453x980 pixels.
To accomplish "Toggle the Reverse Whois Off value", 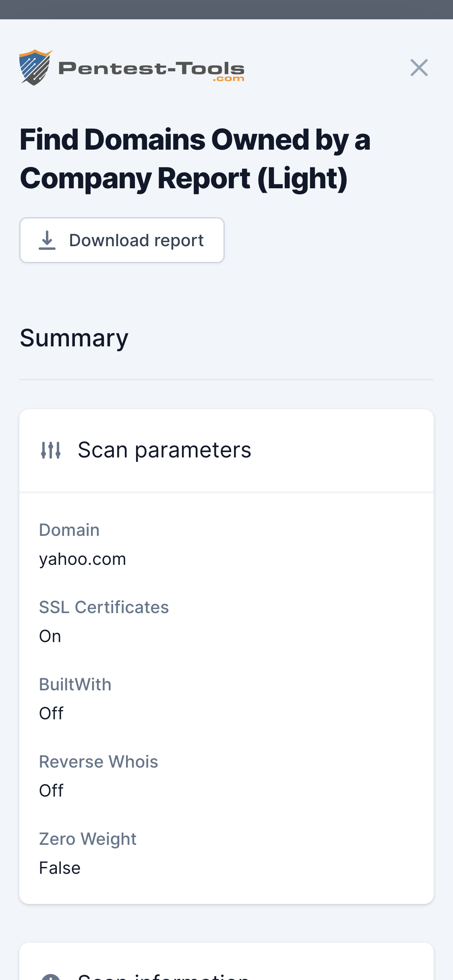I will tap(51, 790).
